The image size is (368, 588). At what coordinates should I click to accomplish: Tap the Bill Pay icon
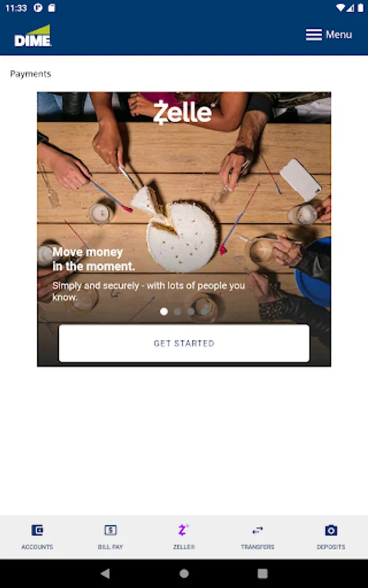[x=110, y=531]
